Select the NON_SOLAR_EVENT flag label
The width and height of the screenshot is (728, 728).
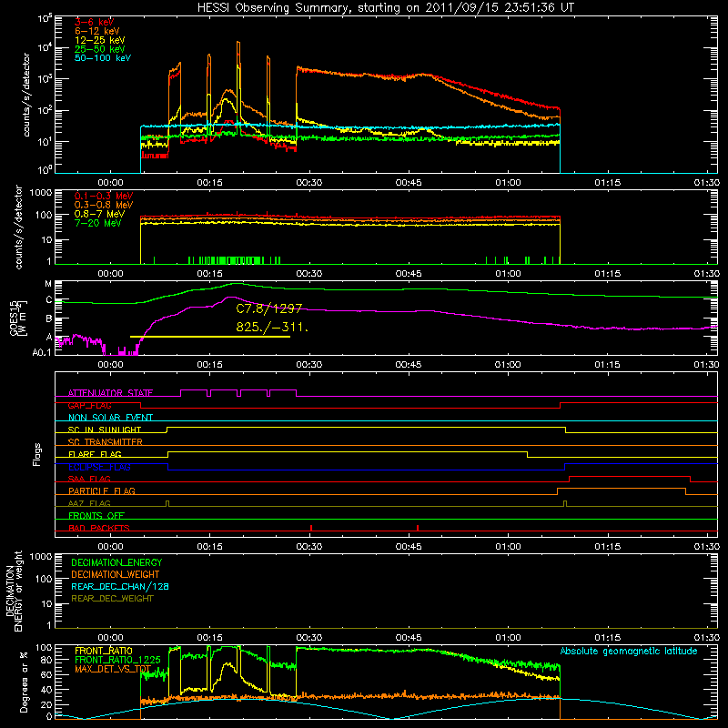(x=110, y=418)
